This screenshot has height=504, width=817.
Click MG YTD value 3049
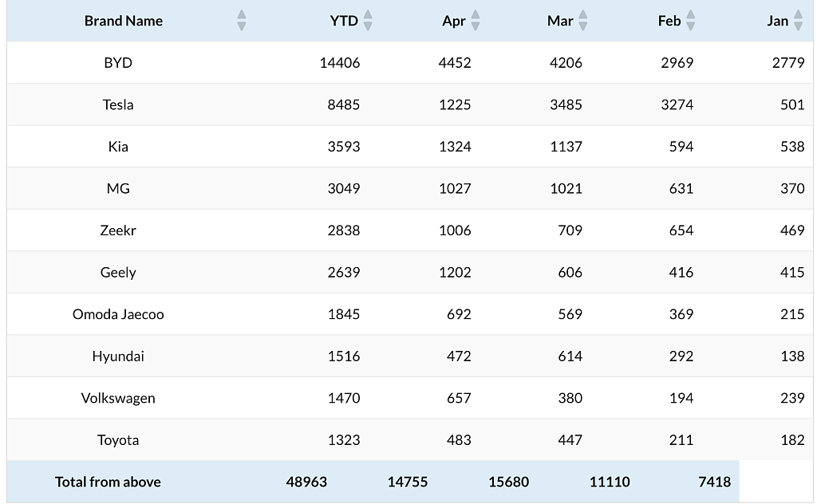[344, 188]
